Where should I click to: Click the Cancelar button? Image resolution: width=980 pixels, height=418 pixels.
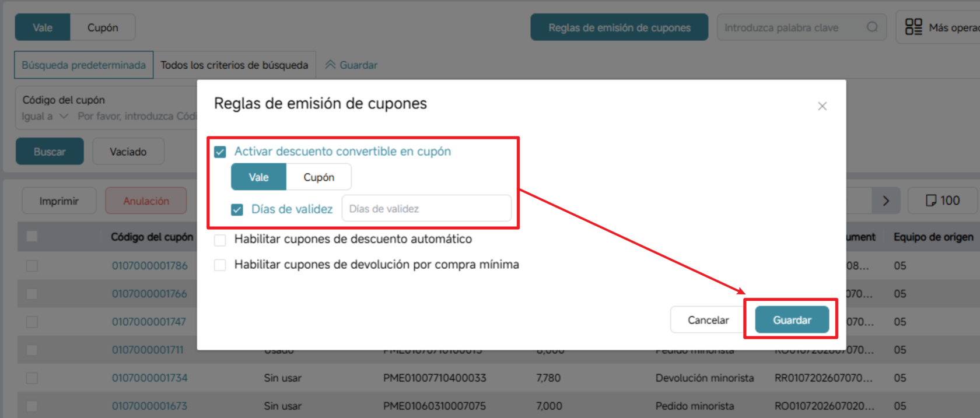coord(708,320)
